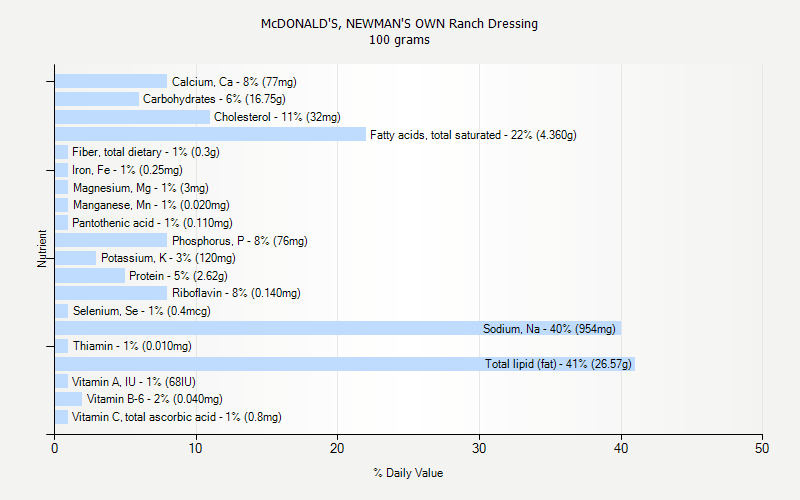The width and height of the screenshot is (800, 500).
Task: Click the Carbohydrates bar
Action: coord(97,99)
